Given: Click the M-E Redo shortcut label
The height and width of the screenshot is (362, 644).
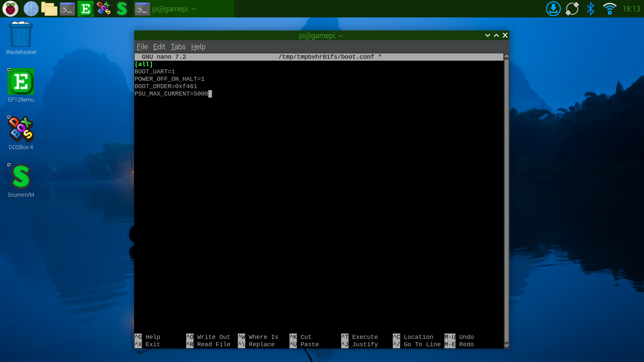Looking at the screenshot, I should coord(459,344).
